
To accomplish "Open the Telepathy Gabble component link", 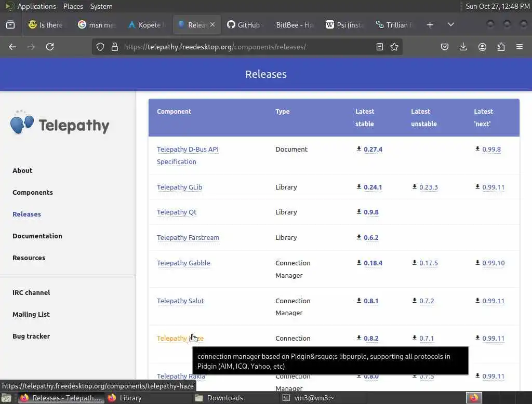I will click(x=183, y=263).
